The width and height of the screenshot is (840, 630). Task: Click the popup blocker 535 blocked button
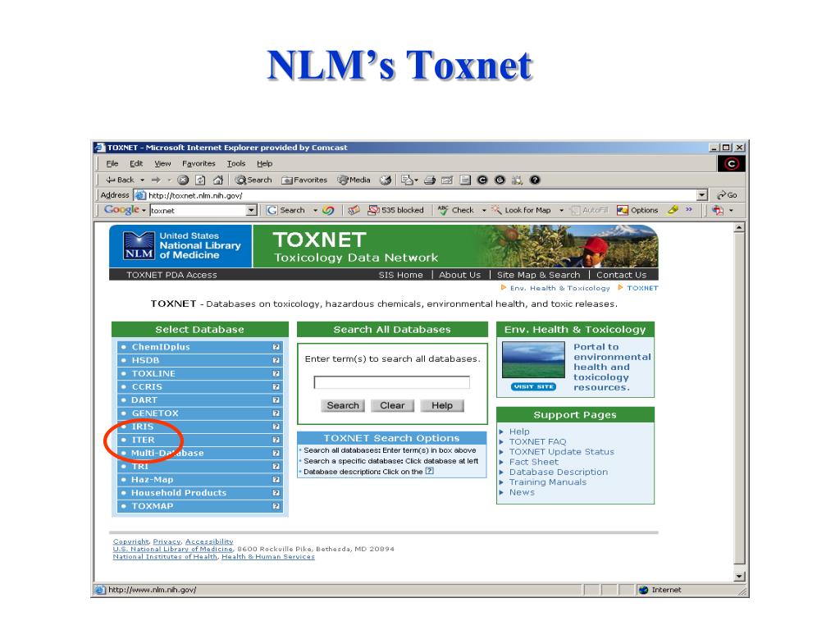tap(395, 210)
